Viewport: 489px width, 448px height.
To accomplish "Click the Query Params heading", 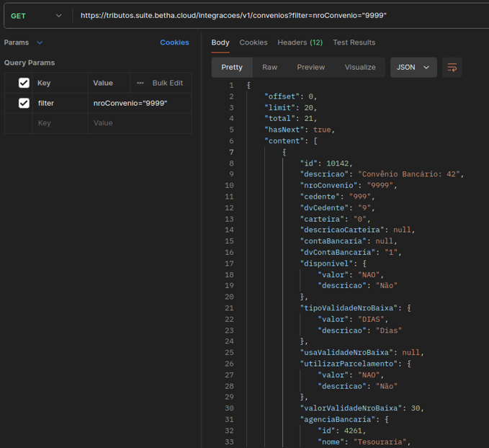I will 30,63.
